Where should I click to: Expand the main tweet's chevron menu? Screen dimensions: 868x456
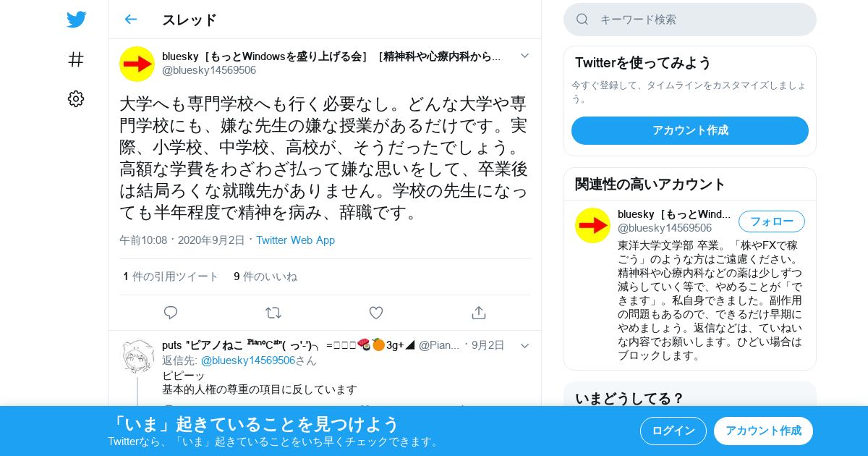pos(524,56)
